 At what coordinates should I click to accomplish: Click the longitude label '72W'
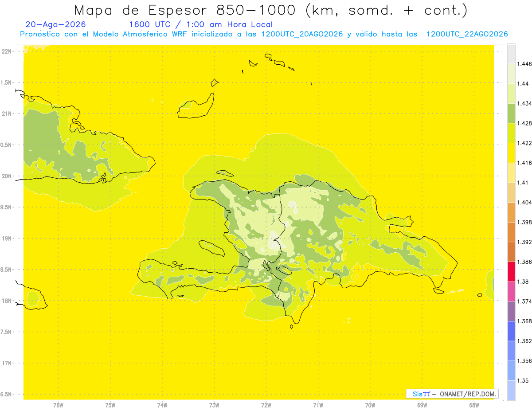click(266, 405)
